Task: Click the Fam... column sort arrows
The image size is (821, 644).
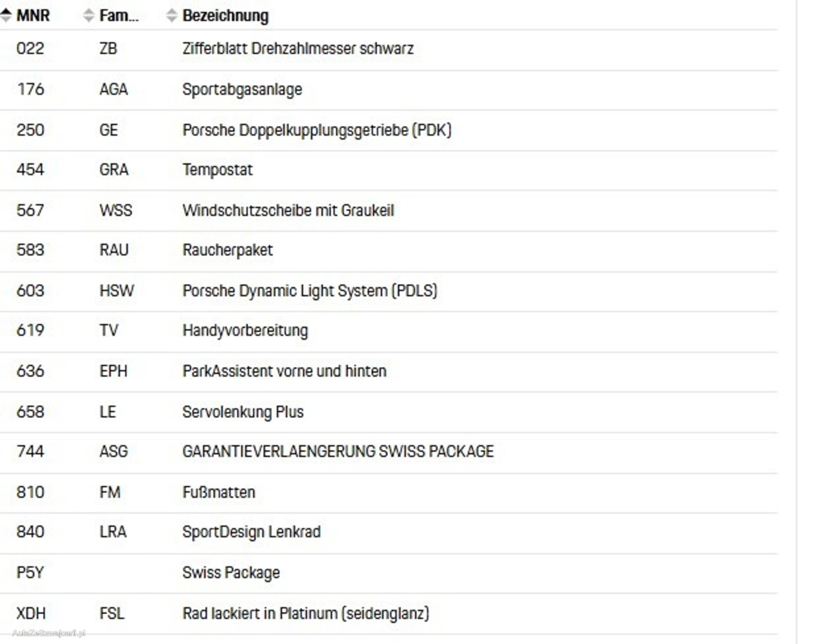Action: (x=88, y=15)
